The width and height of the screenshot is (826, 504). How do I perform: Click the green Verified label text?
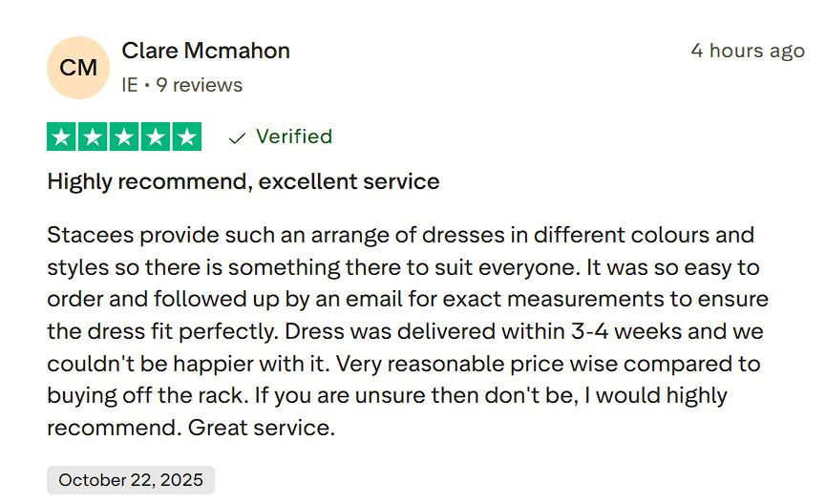coord(294,136)
